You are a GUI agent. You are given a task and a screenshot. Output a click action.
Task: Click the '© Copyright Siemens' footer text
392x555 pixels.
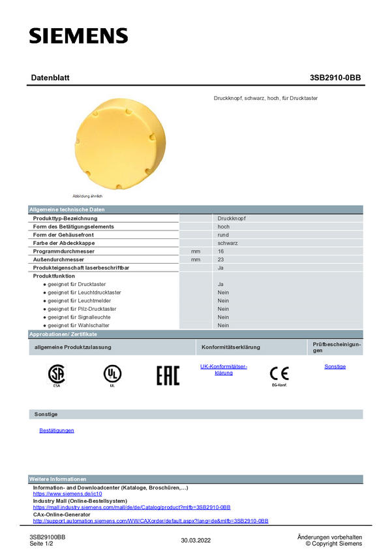tap(334, 544)
